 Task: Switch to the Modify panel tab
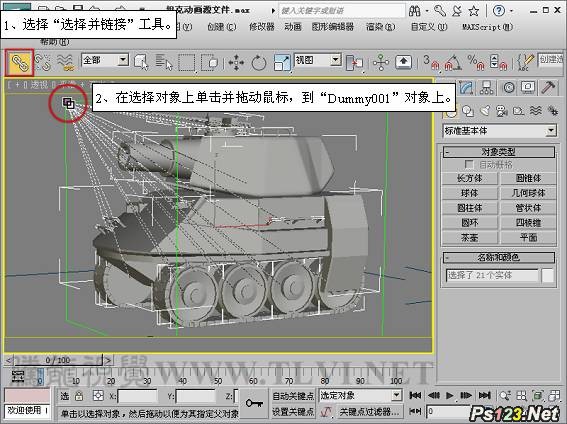[x=466, y=88]
